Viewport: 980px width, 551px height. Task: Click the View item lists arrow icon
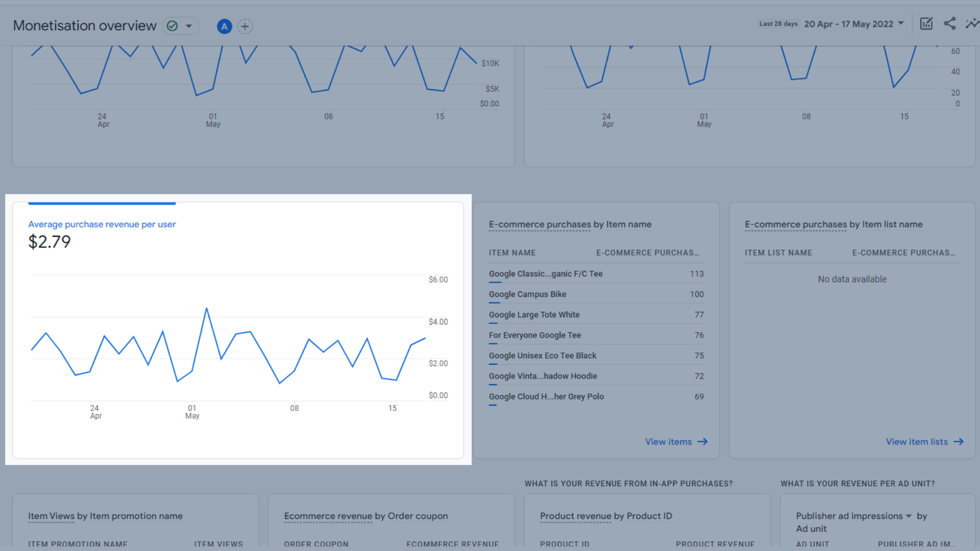(959, 442)
